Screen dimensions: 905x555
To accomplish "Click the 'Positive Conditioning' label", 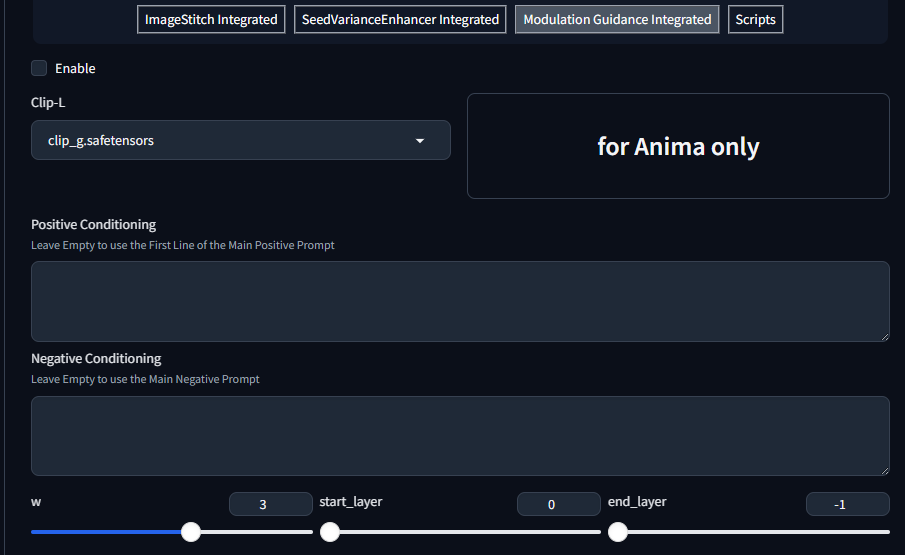I will pos(94,224).
